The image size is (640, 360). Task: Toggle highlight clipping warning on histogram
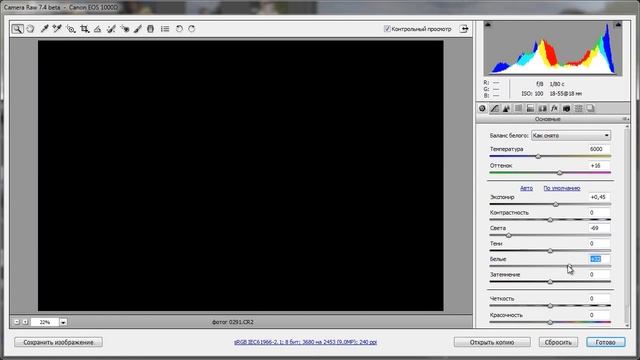point(618,25)
